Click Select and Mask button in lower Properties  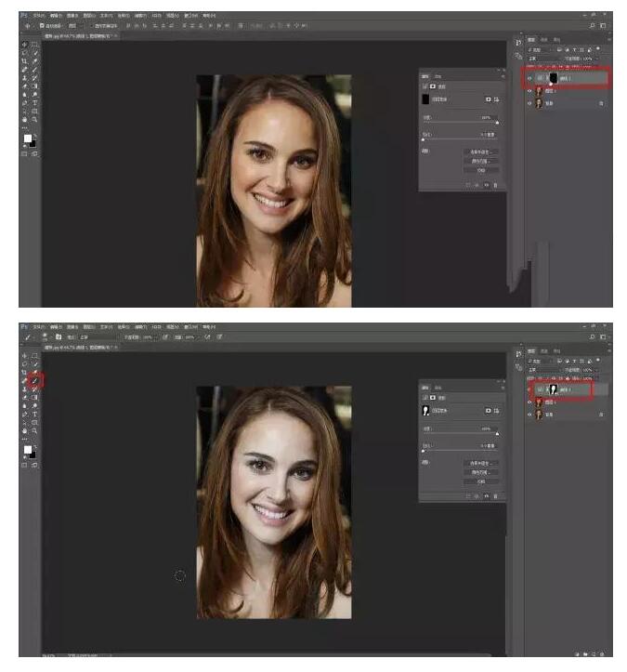(x=480, y=463)
